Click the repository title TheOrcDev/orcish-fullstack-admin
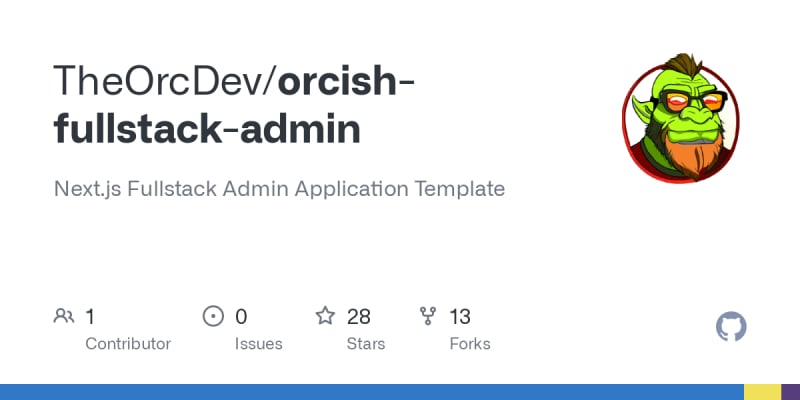Image resolution: width=800 pixels, height=400 pixels. click(x=234, y=105)
